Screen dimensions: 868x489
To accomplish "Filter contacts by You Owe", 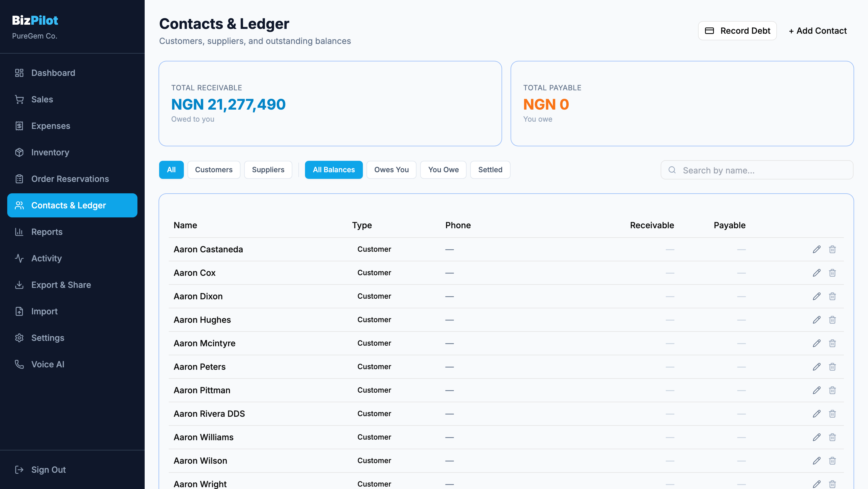I will (443, 170).
